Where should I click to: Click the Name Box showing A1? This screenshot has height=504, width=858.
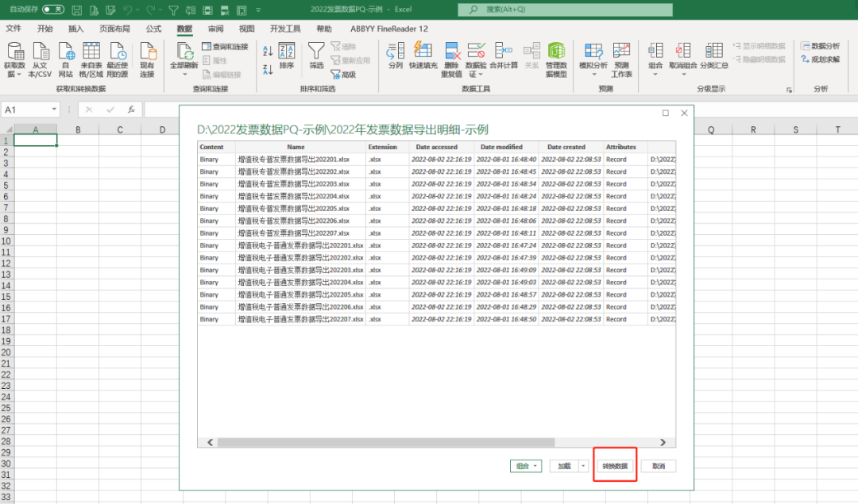[27, 110]
